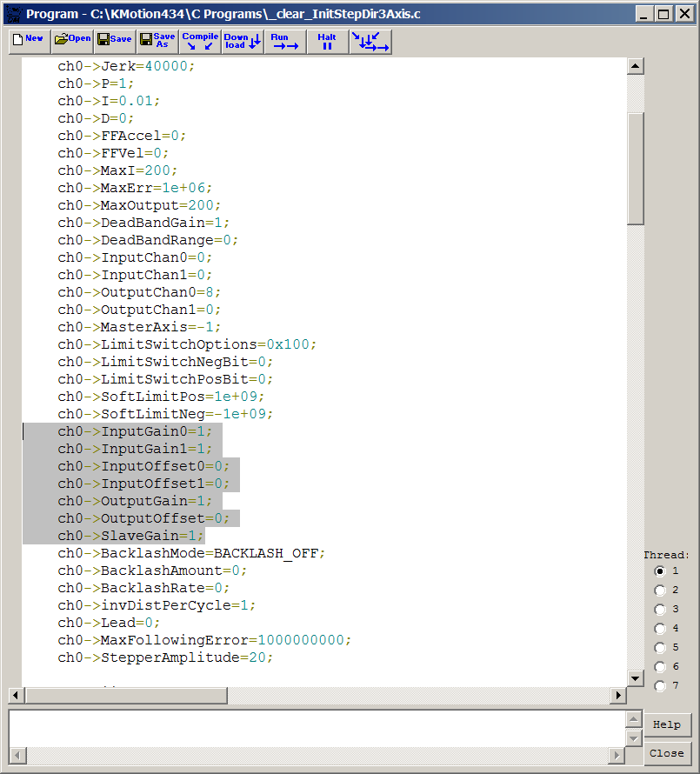Click output pane left scroll arrow

click(18, 755)
